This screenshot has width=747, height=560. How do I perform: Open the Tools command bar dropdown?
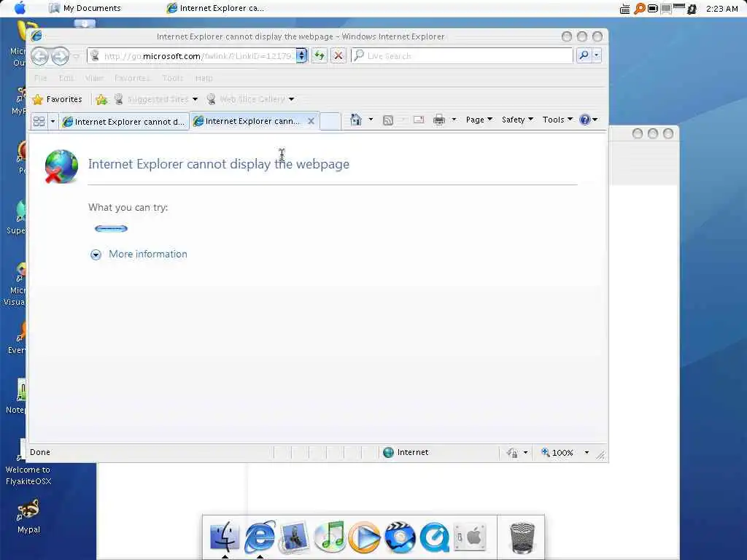point(557,120)
